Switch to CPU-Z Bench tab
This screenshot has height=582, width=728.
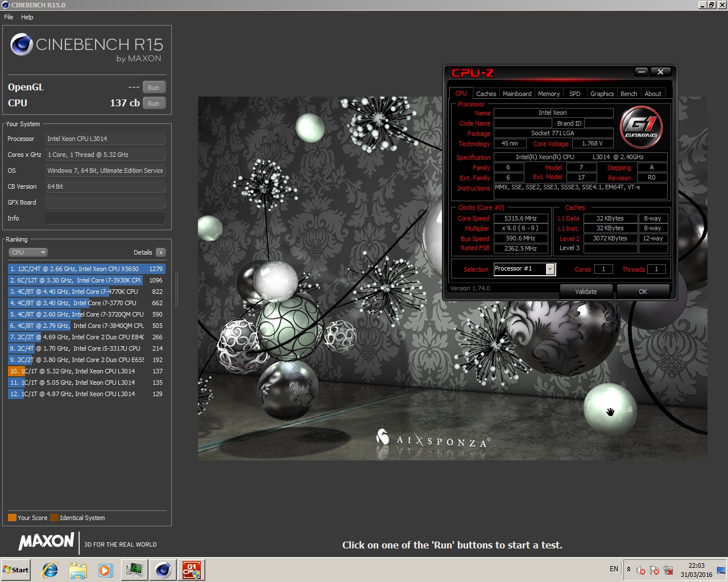point(628,94)
